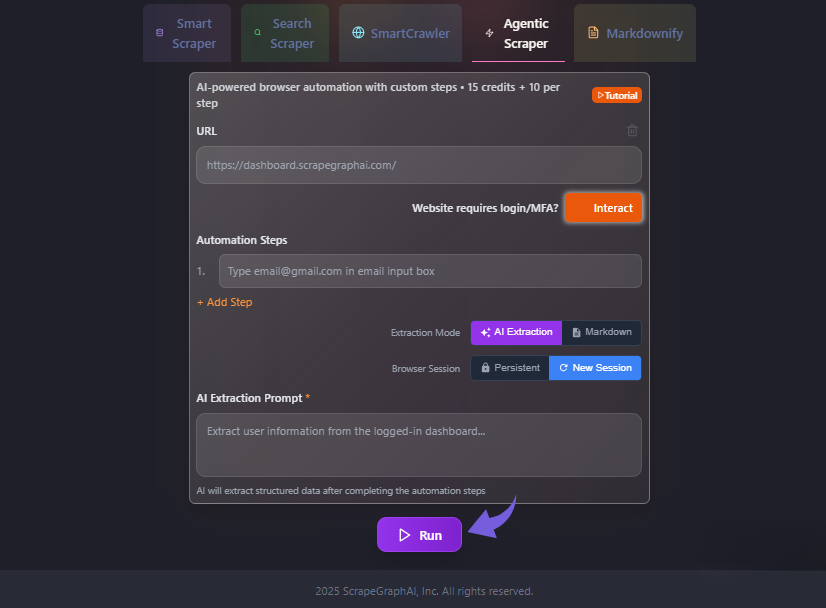The image size is (826, 608).
Task: Enable Persistent browser session
Action: (510, 368)
